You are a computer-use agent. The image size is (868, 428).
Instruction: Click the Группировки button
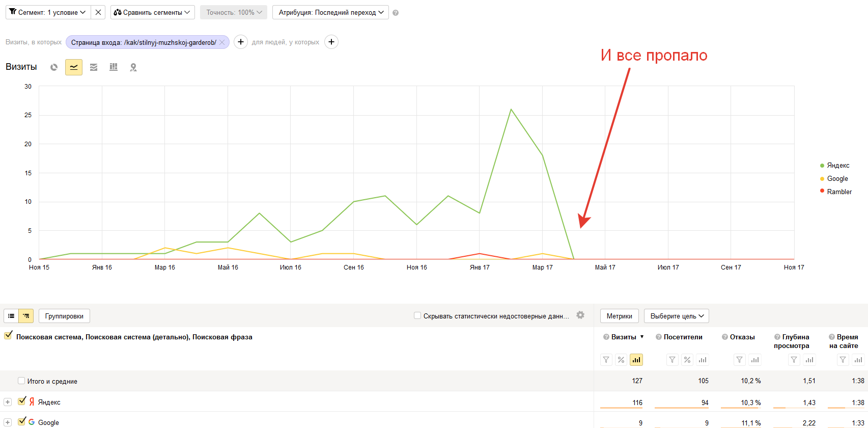(64, 316)
